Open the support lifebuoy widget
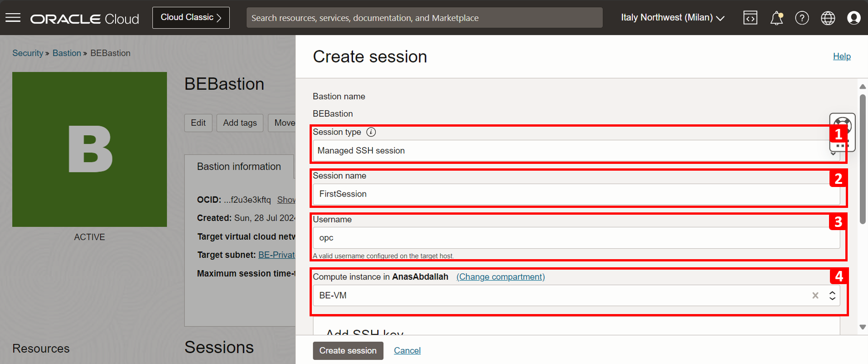868x364 pixels. (842, 132)
